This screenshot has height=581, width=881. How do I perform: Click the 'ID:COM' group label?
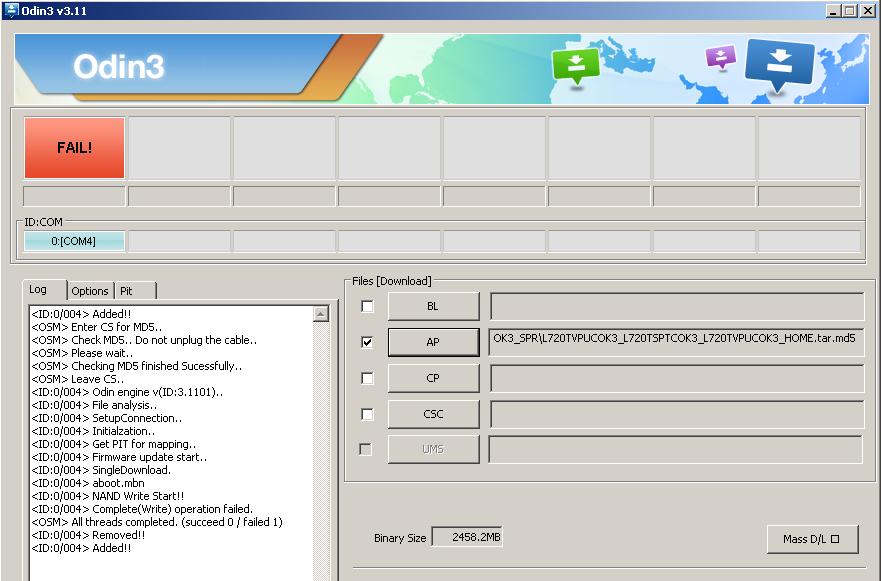point(43,222)
